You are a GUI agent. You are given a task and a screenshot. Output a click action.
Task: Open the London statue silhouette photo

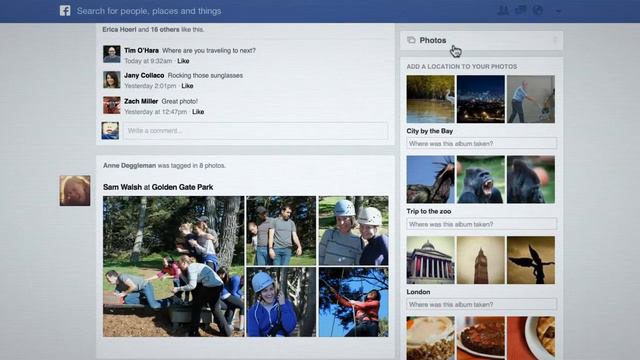pyautogui.click(x=531, y=260)
